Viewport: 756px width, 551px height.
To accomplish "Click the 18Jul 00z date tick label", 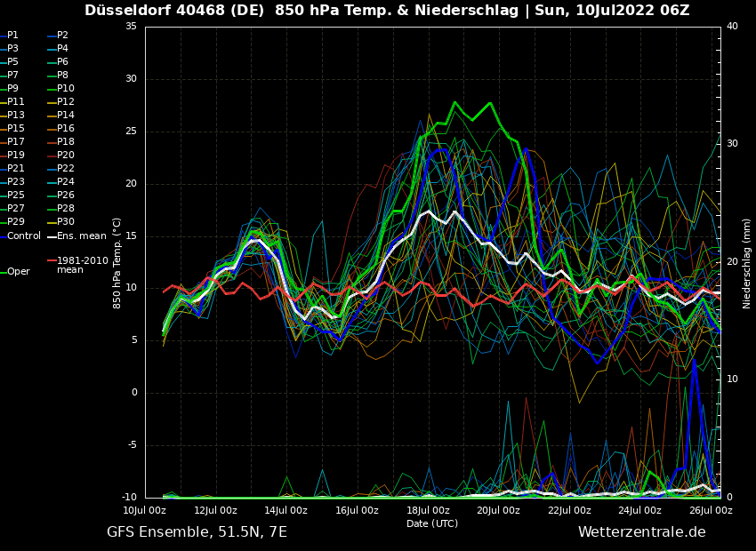I will 428,511.
